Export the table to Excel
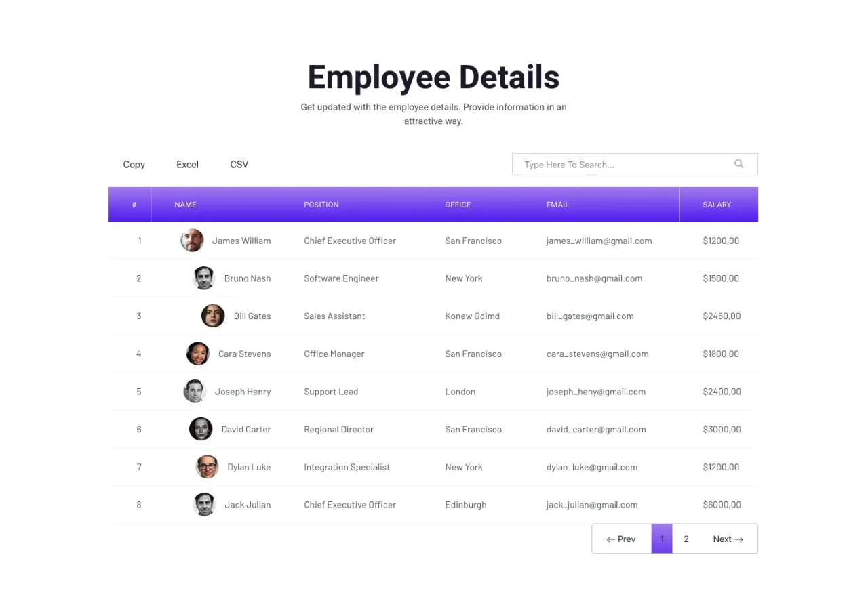Image resolution: width=868 pixels, height=599 pixels. coord(187,165)
